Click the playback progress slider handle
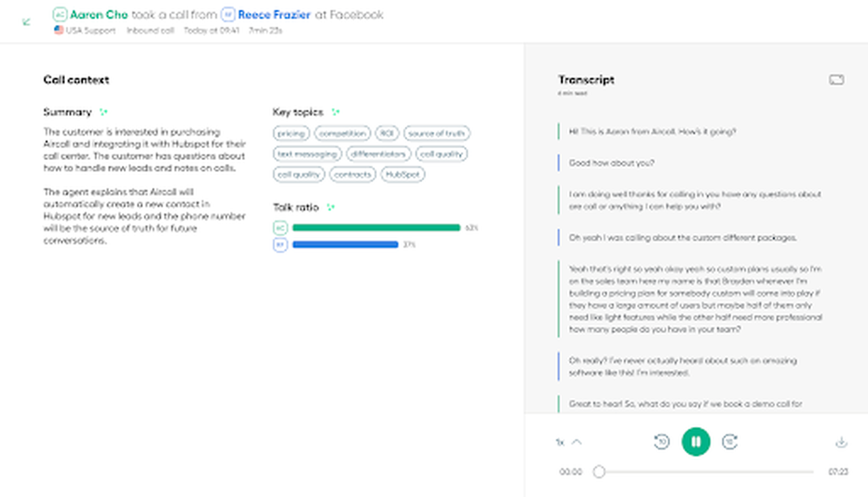The width and height of the screenshot is (868, 497). pyautogui.click(x=599, y=471)
